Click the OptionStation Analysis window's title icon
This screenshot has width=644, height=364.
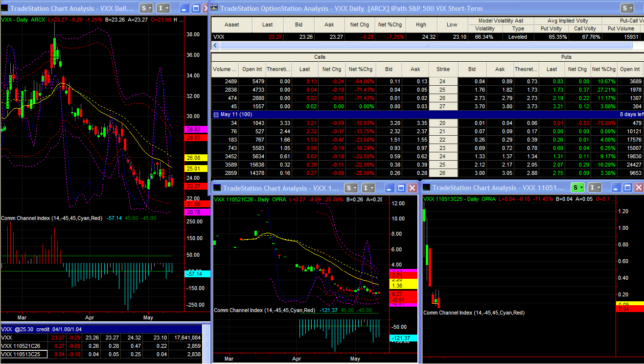tap(214, 8)
